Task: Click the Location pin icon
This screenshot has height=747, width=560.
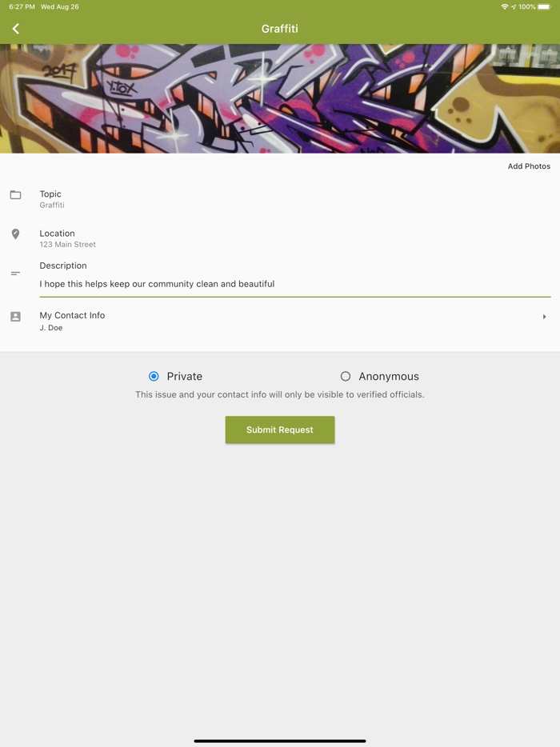Action: 16,234
